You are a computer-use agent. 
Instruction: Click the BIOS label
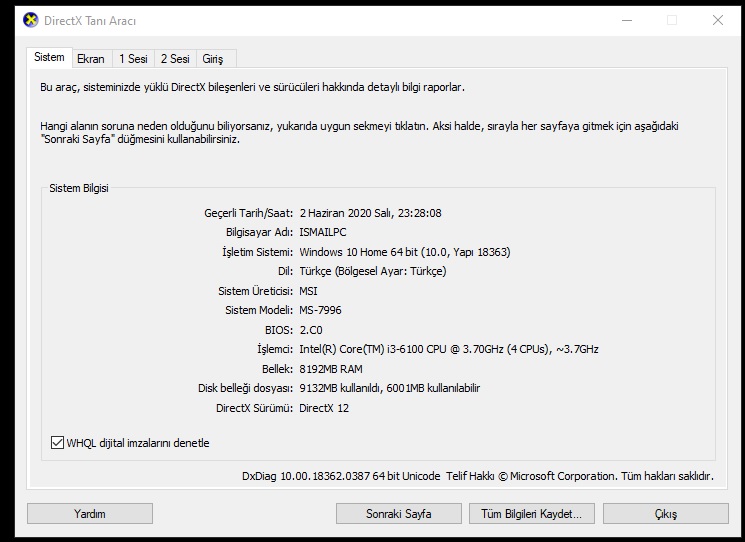click(279, 330)
